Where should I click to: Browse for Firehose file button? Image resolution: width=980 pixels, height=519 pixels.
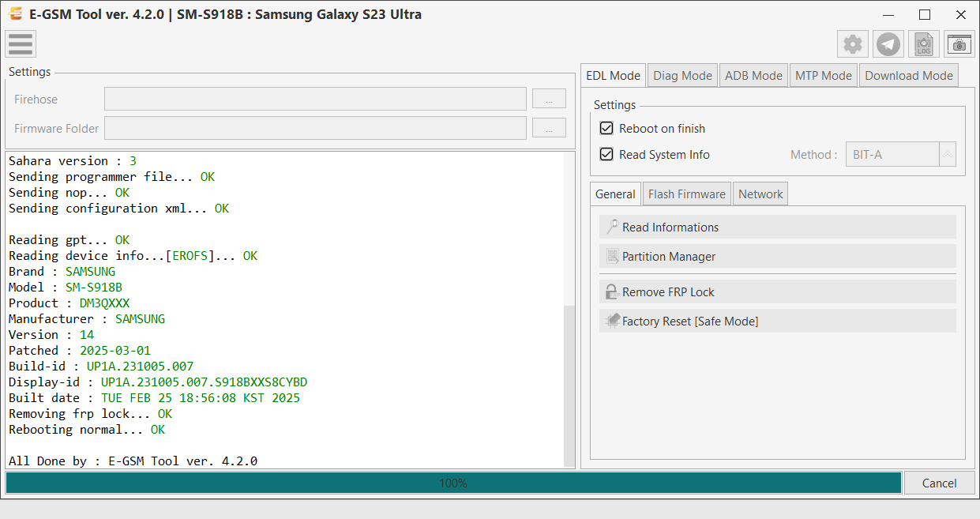[x=549, y=99]
